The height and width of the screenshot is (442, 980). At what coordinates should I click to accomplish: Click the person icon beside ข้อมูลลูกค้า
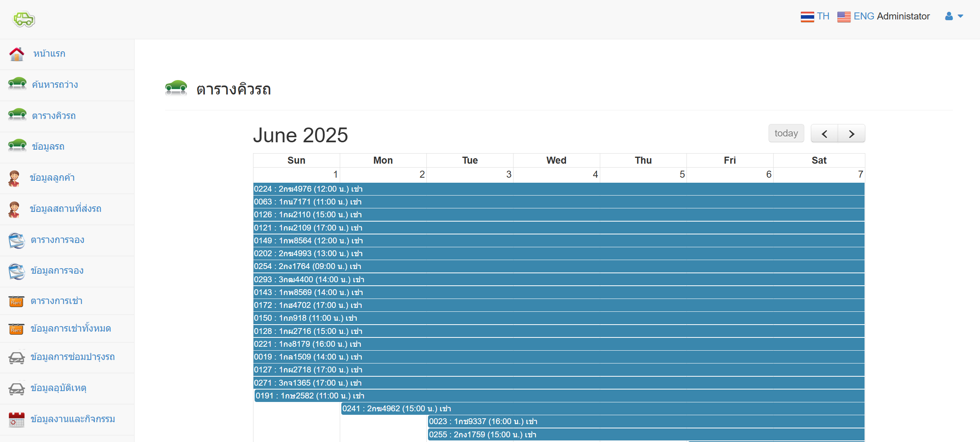(x=14, y=178)
